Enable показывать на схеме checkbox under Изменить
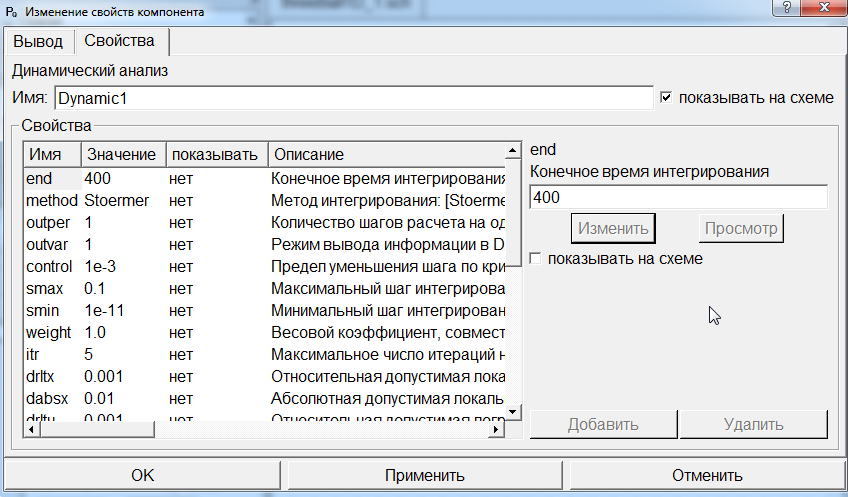The image size is (848, 497). click(x=536, y=258)
